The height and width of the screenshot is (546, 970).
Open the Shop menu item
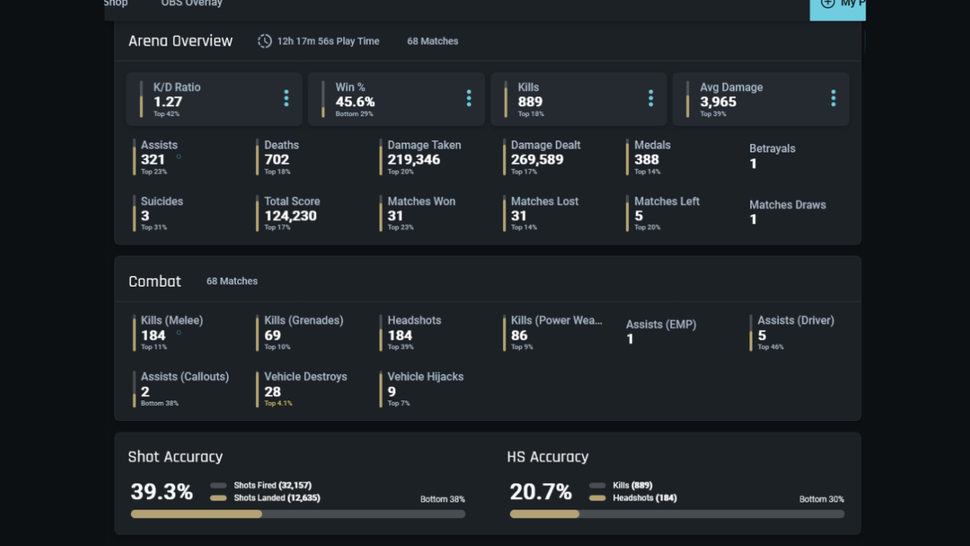point(116,3)
